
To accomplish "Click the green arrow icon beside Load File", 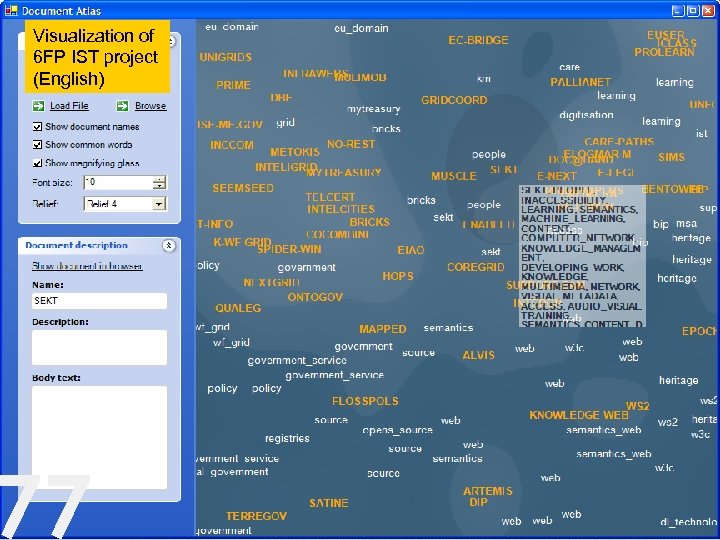I will [x=38, y=106].
